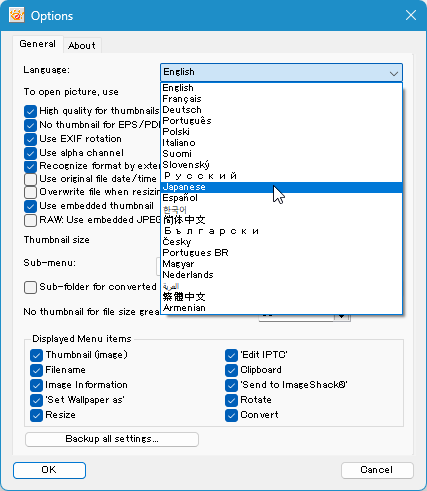Image resolution: width=427 pixels, height=491 pixels.
Task: Select Japanese from the language list
Action: (281, 187)
